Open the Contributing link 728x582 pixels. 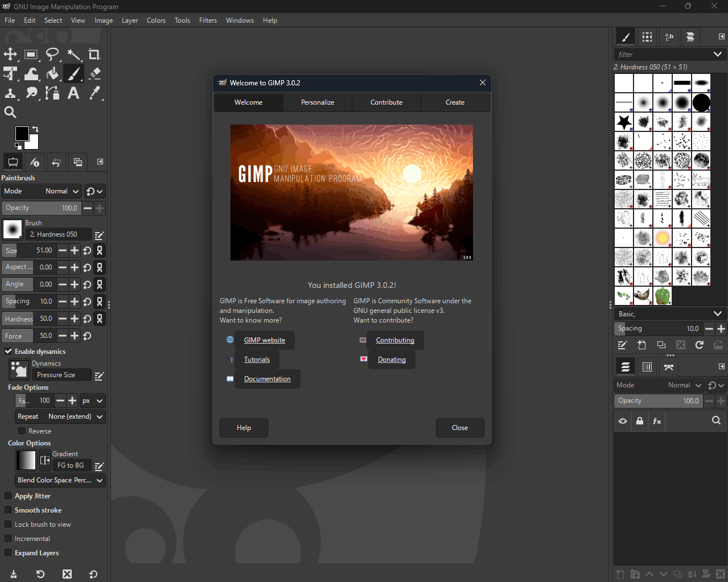click(x=395, y=340)
